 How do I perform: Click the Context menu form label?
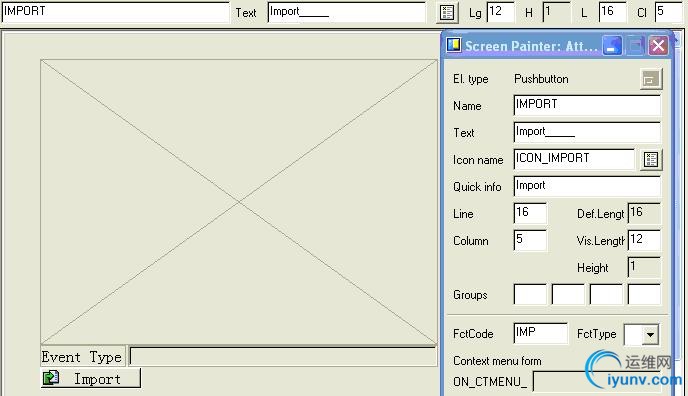point(497,361)
